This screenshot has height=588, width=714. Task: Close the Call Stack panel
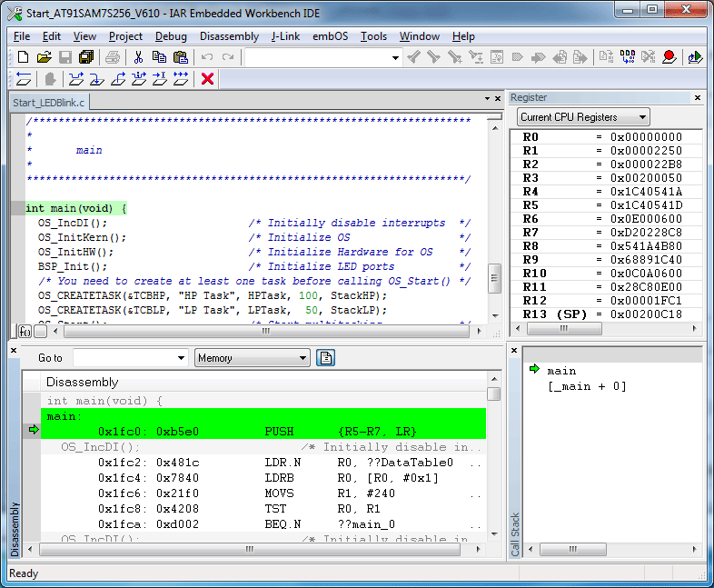514,350
